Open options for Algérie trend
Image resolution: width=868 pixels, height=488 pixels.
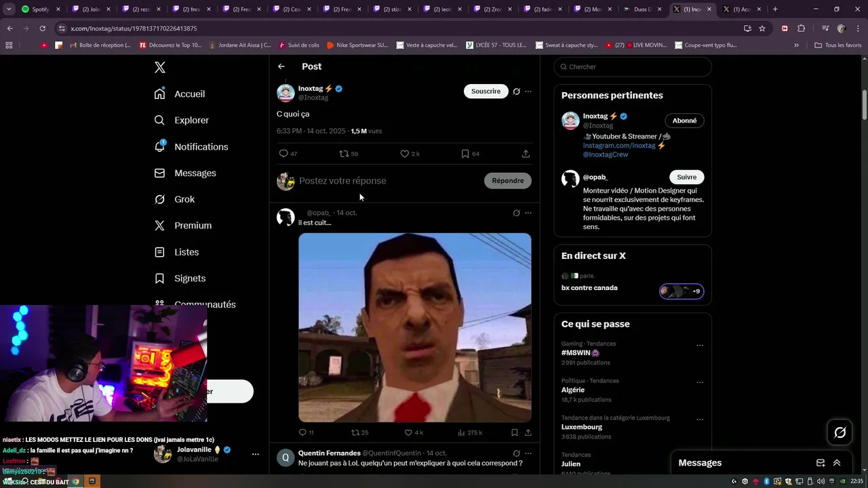pyautogui.click(x=700, y=382)
